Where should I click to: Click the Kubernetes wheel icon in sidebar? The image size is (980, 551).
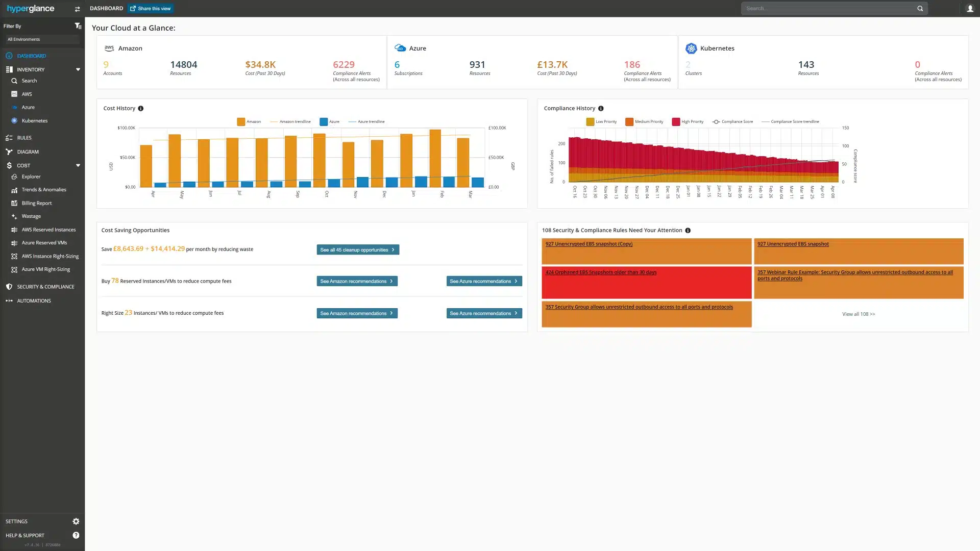pyautogui.click(x=14, y=121)
